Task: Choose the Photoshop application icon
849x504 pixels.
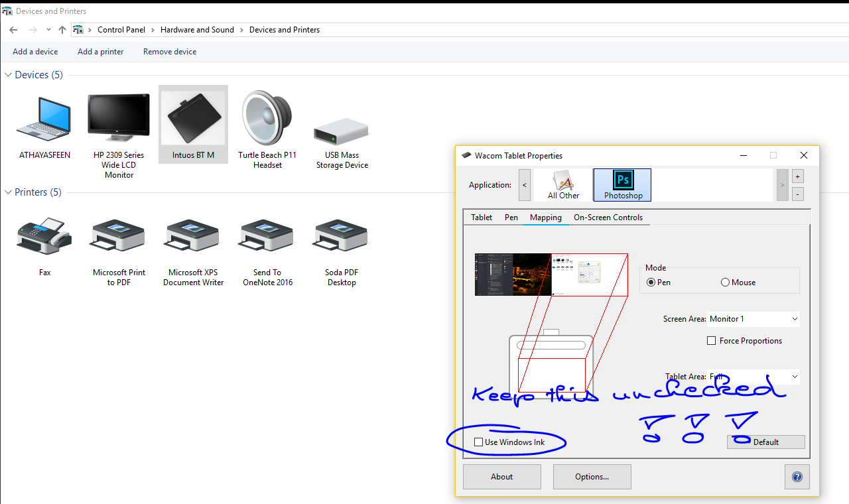Action: click(623, 185)
